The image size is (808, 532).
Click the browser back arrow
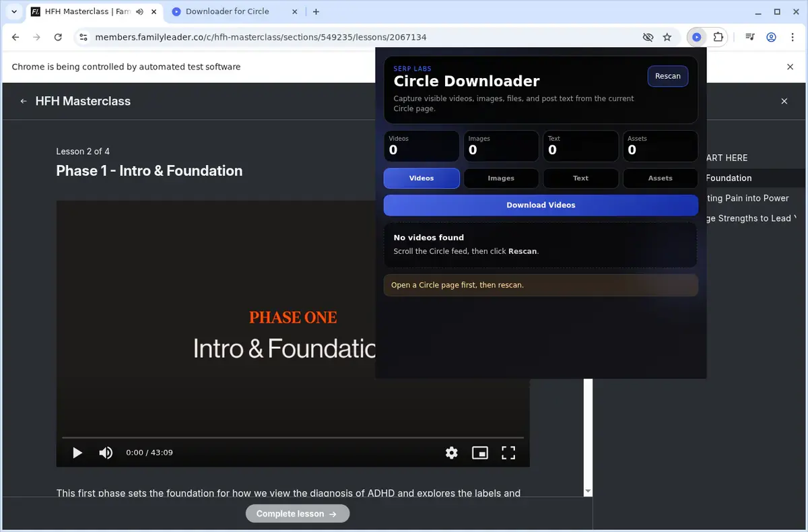click(x=15, y=38)
